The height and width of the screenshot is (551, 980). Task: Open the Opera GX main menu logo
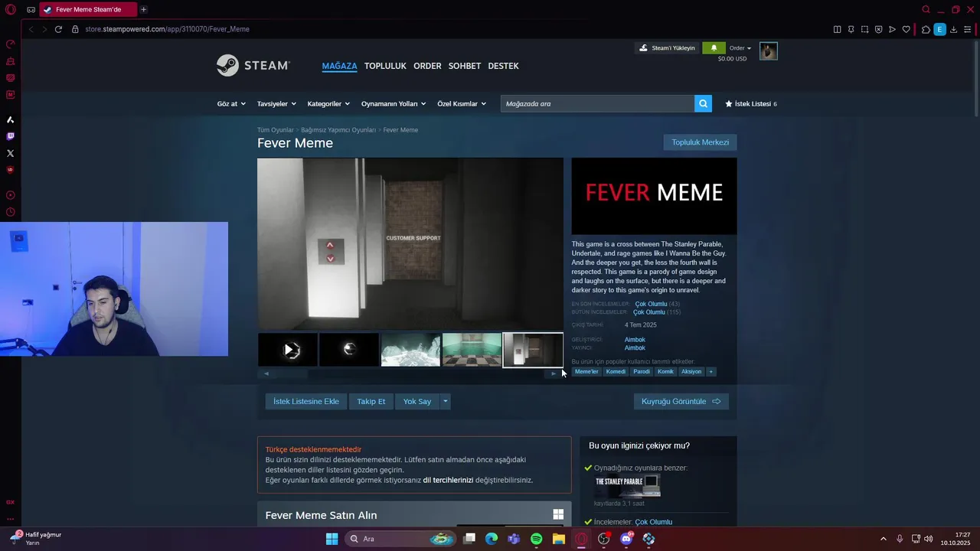click(11, 9)
